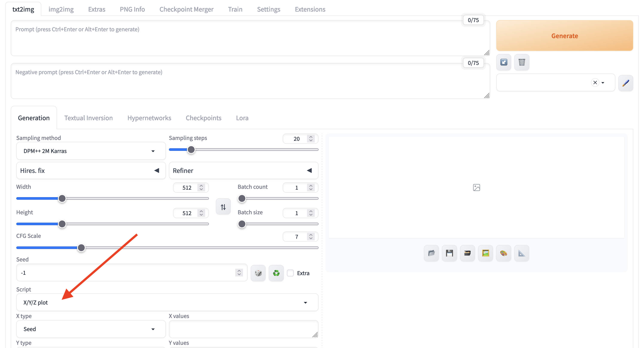Screen dimensions: 644x348
Task: Click the CFG Scale slider
Action: click(167, 248)
